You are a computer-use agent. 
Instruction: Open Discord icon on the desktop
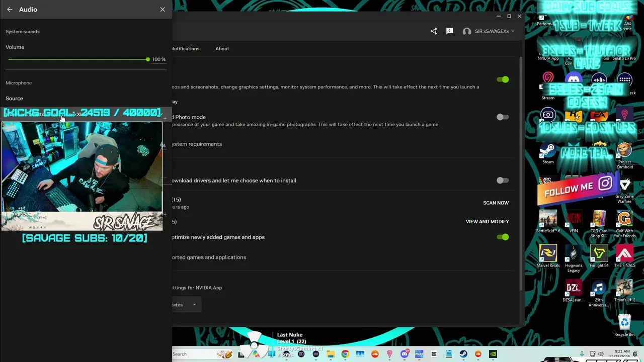(x=574, y=79)
